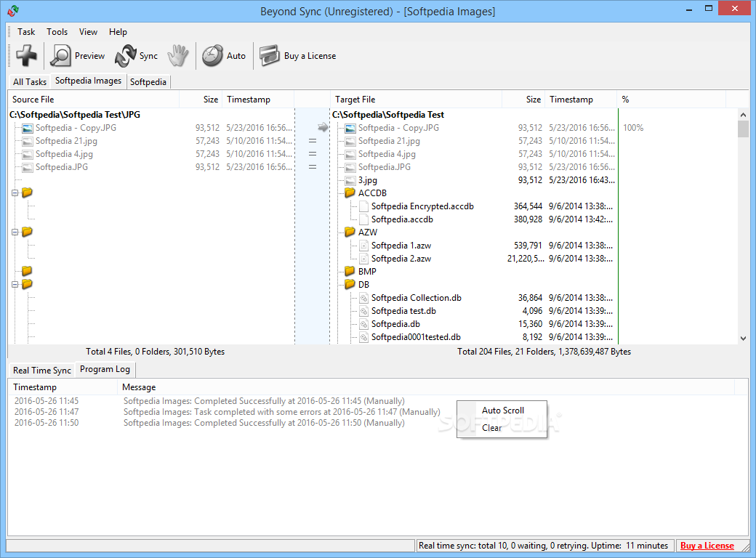Click the Preview toolbar label
This screenshot has height=558, width=756.
click(x=89, y=56)
